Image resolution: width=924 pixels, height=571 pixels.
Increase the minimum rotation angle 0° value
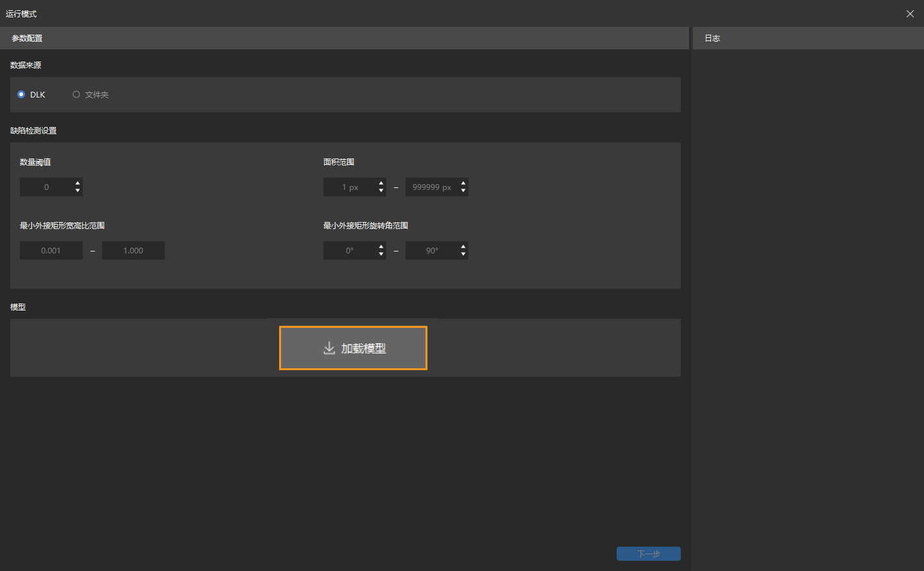(x=381, y=246)
